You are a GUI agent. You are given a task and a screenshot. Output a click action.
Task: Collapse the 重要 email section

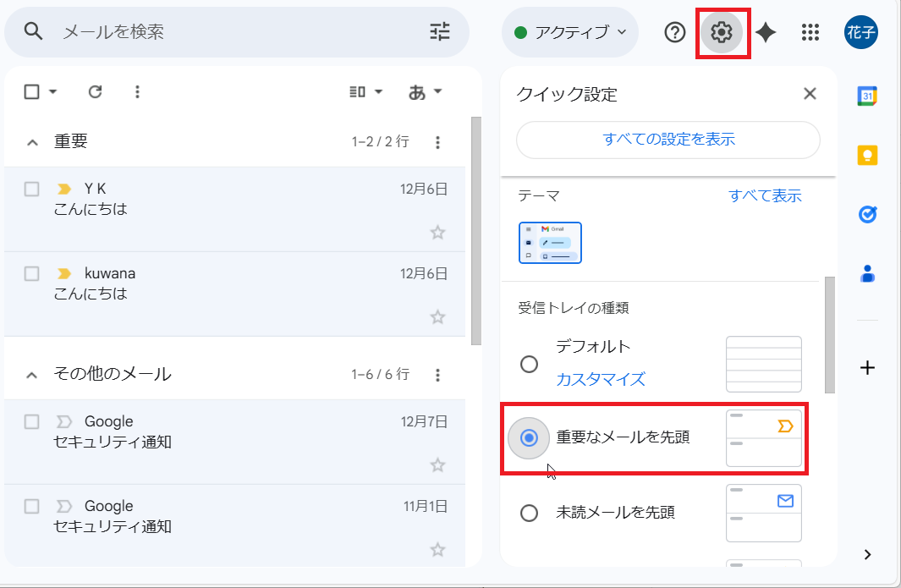click(x=31, y=141)
